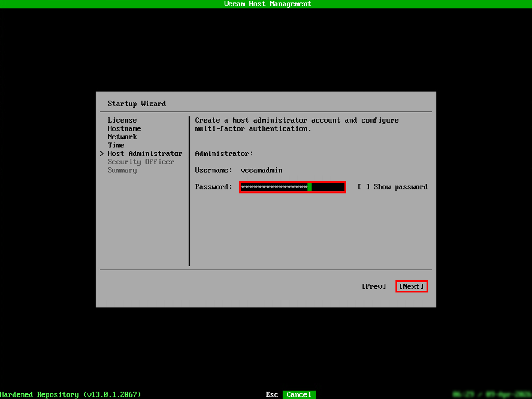The width and height of the screenshot is (532, 399).
Task: Enable the Show password checkbox
Action: [x=363, y=187]
